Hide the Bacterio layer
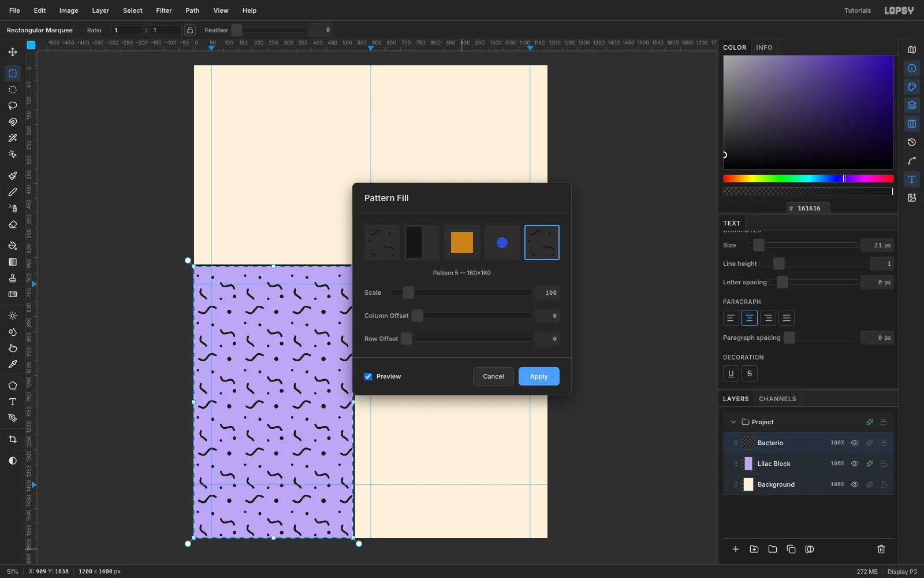This screenshot has width=924, height=578. click(x=855, y=443)
